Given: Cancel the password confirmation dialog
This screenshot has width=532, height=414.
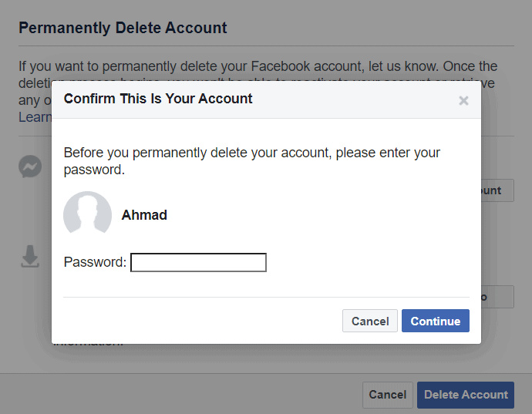Looking at the screenshot, I should coord(370,321).
